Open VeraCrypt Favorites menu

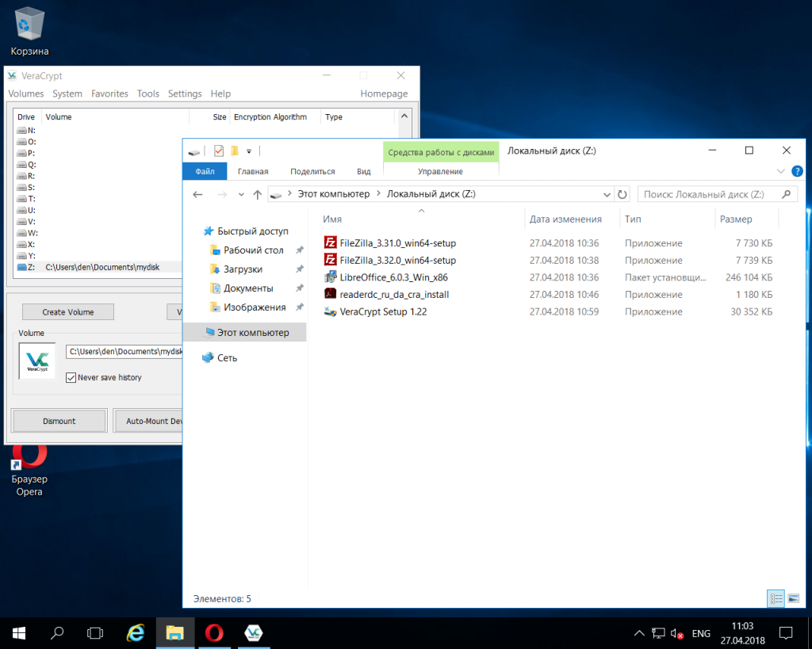pos(109,94)
